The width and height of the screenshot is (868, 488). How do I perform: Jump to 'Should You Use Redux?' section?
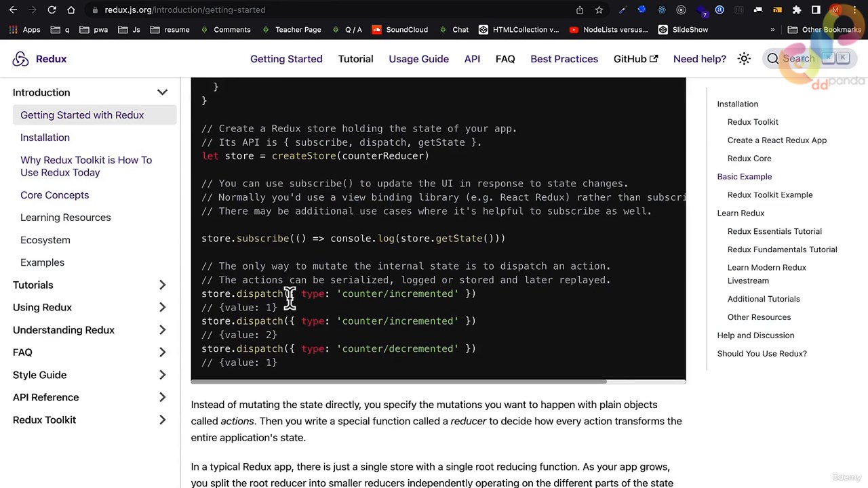point(762,354)
